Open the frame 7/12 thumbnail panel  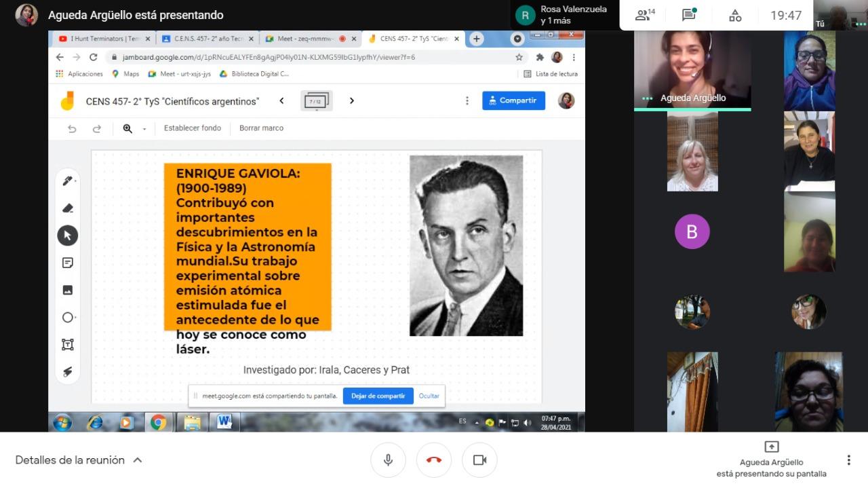click(x=316, y=101)
